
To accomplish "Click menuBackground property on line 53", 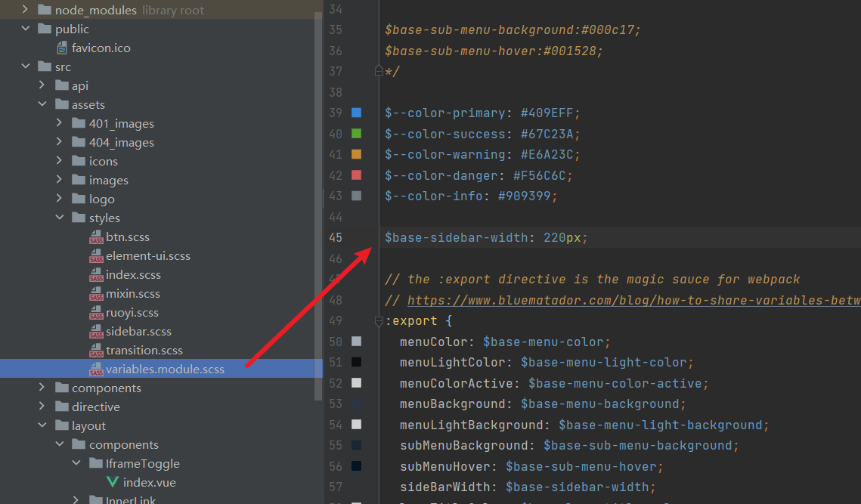I will [x=453, y=404].
